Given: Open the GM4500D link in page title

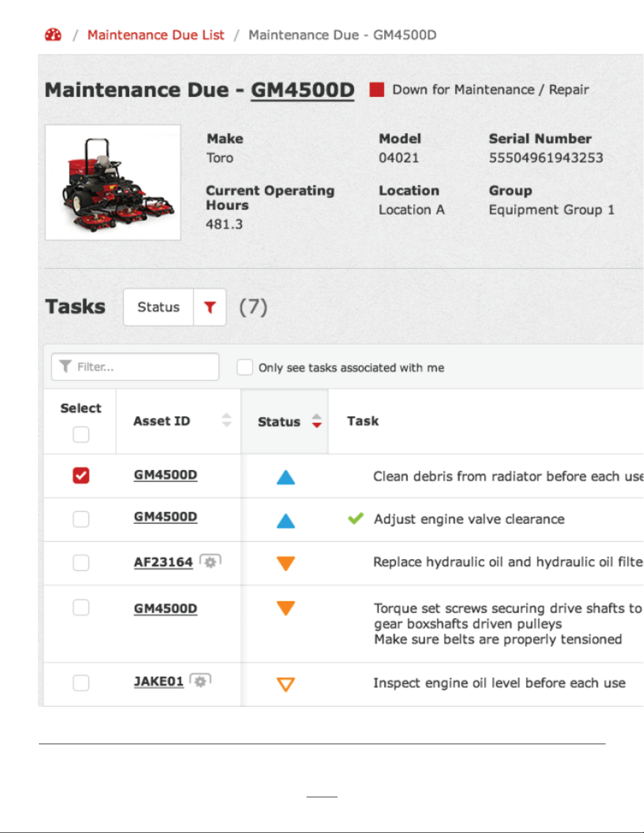Looking at the screenshot, I should coord(302,90).
